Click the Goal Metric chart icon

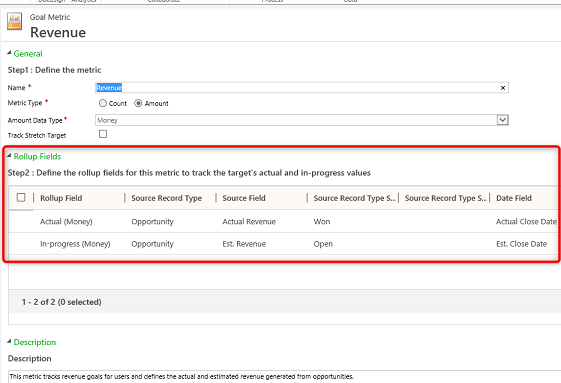tap(14, 21)
